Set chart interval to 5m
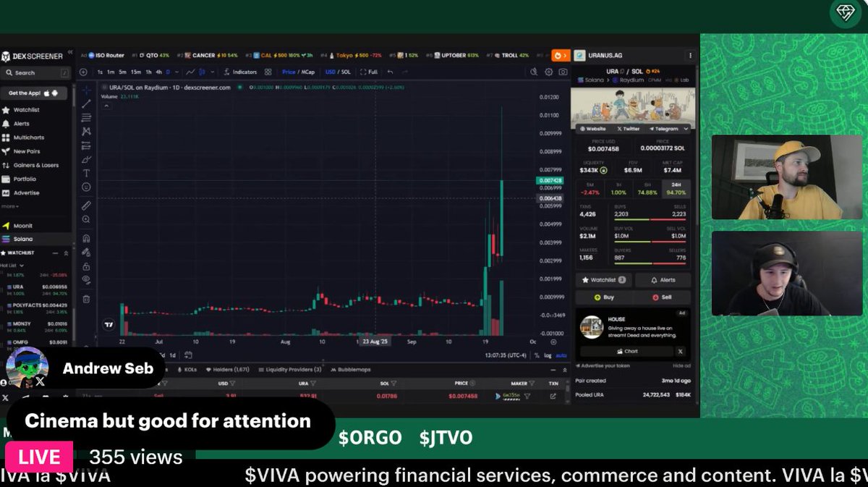Screen dimensions: 868x487 pos(123,72)
